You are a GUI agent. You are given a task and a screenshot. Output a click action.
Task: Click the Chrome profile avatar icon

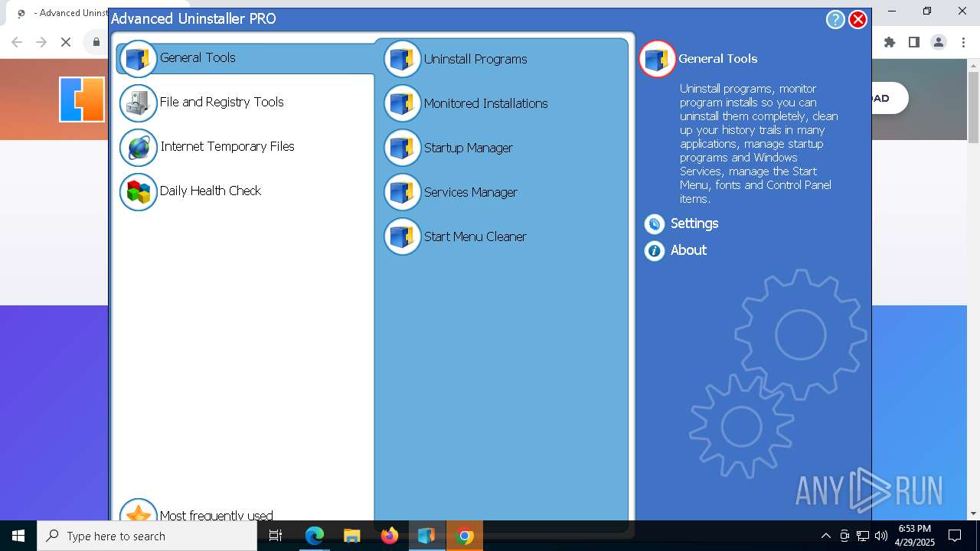tap(939, 42)
